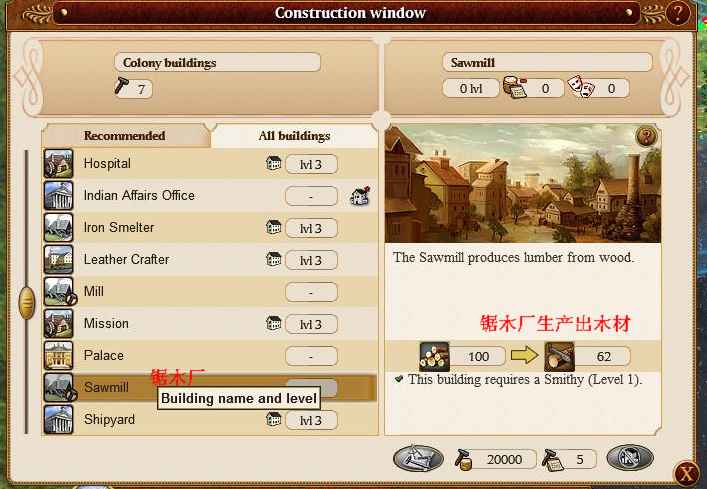The width and height of the screenshot is (707, 489).
Task: Click the building list scrollbar handle
Action: (x=27, y=302)
